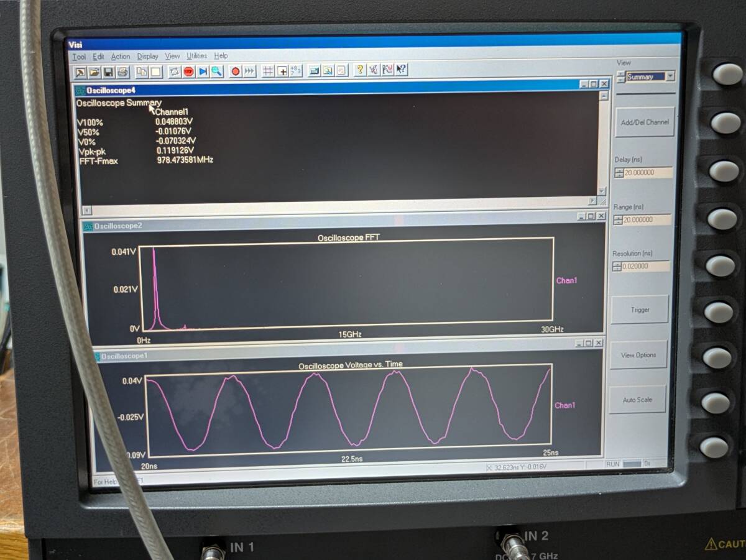Screen dimensions: 746x560
Task: Open the View menu
Action: 172,56
